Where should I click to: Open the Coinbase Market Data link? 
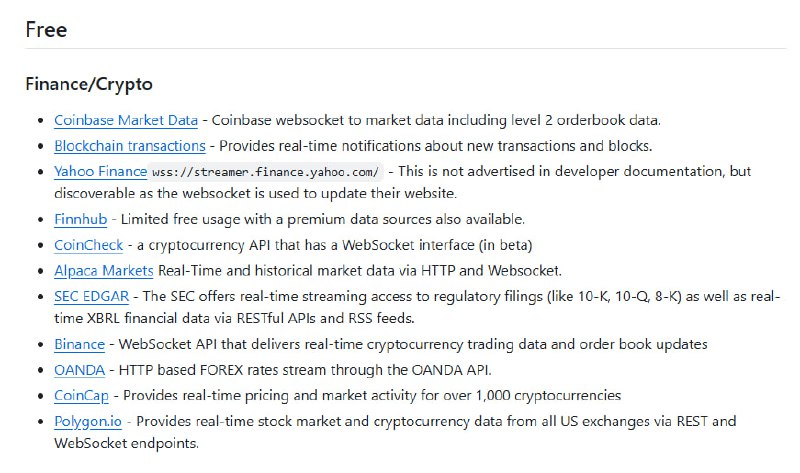(x=126, y=120)
